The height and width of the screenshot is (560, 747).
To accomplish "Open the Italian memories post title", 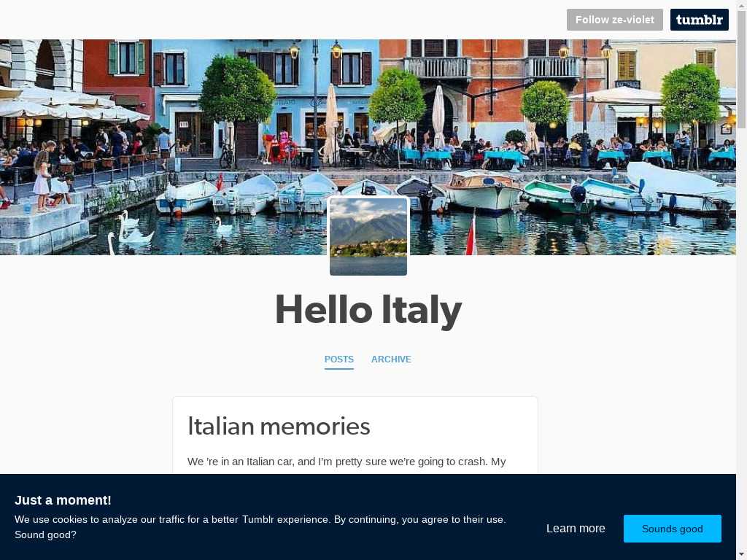I will [x=279, y=426].
